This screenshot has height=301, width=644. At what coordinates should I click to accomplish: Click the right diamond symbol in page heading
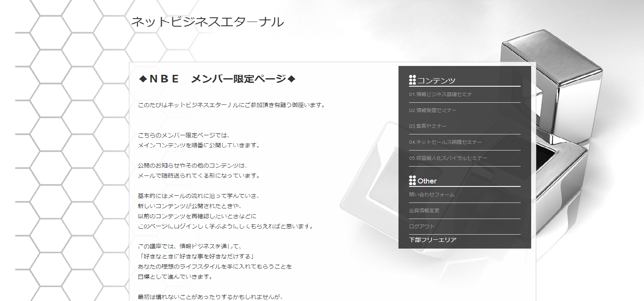coord(291,79)
